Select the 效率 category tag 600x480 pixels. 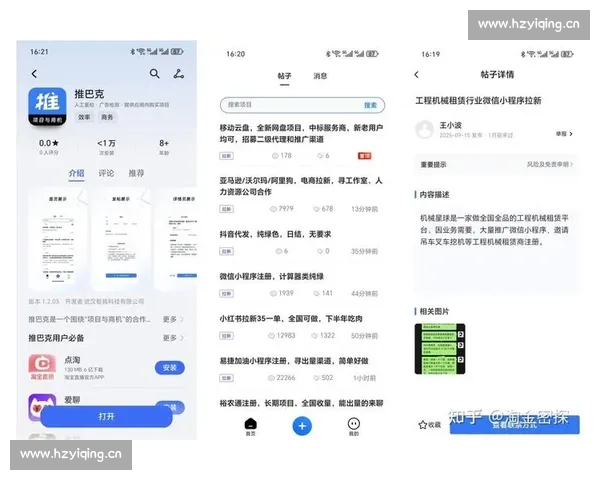(x=84, y=117)
